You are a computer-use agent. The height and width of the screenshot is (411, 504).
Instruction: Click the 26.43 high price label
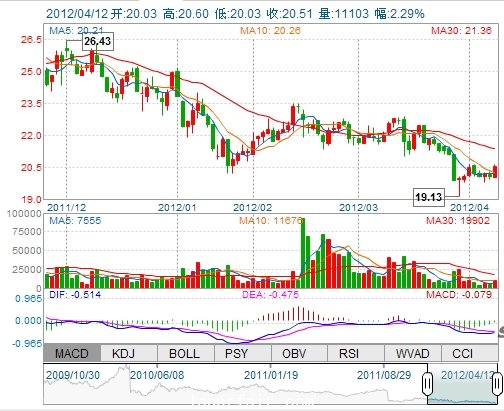click(97, 41)
